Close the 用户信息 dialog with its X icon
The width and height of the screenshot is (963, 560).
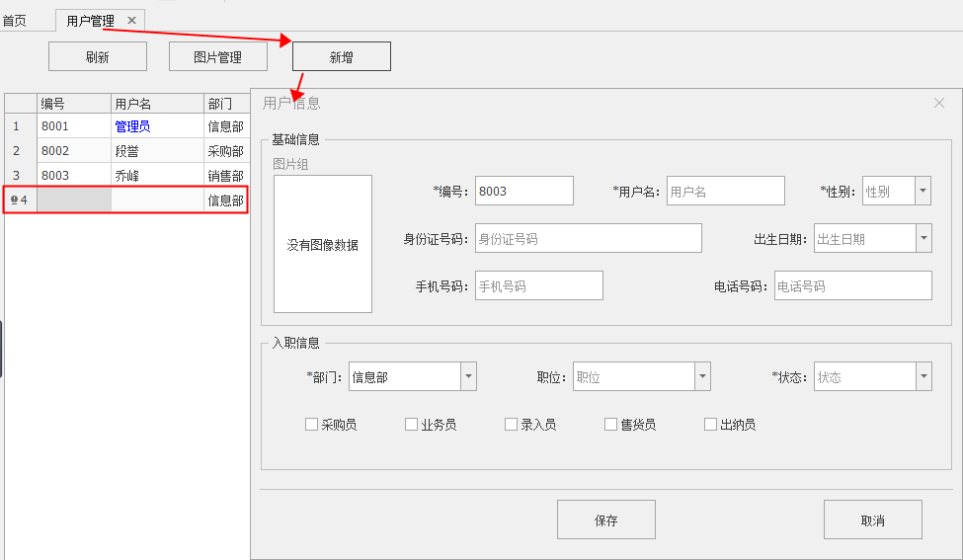[939, 103]
